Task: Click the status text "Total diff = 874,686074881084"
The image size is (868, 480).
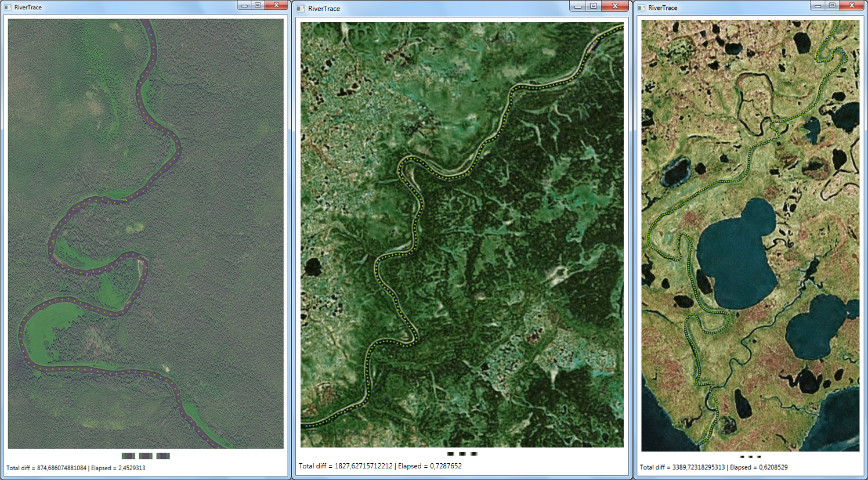Action: click(x=46, y=468)
